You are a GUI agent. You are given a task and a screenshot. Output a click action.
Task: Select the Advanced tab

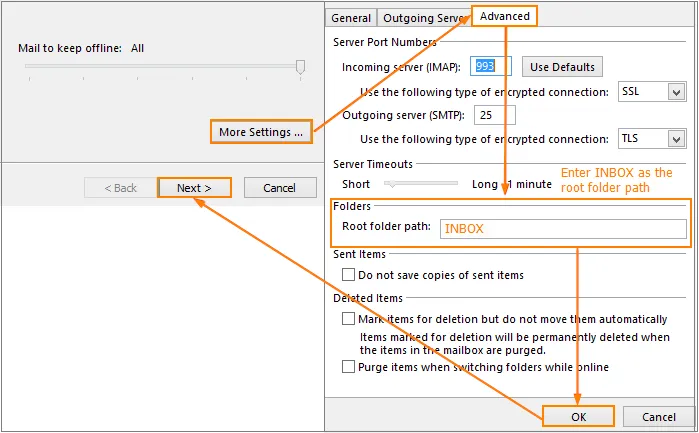pos(505,16)
